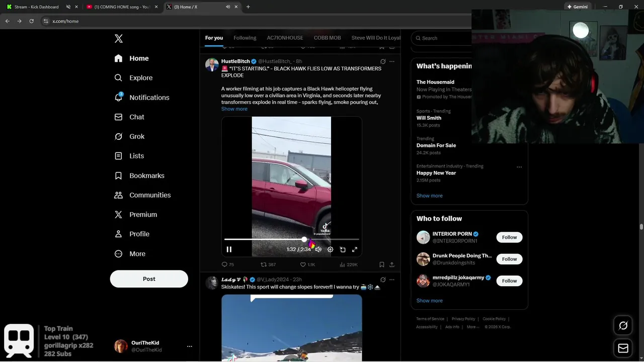The width and height of the screenshot is (644, 362).
Task: Switch to Stream - Kick Dashboard tab
Action: pos(36,7)
